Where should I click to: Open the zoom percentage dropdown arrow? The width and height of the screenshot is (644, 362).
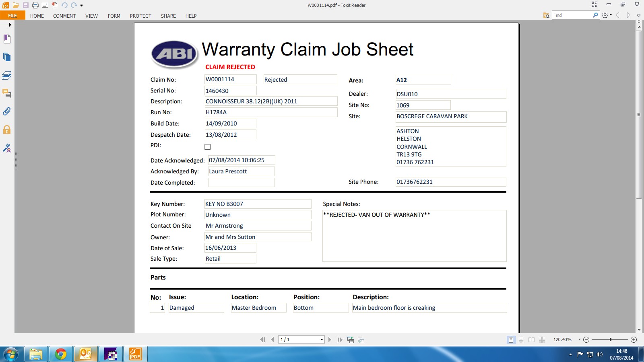580,339
